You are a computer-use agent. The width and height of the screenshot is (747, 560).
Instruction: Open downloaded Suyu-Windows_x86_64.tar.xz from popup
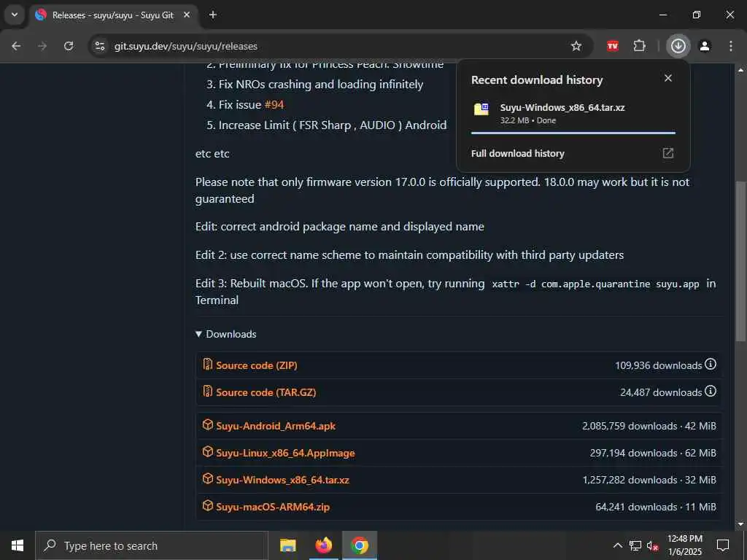click(x=562, y=108)
